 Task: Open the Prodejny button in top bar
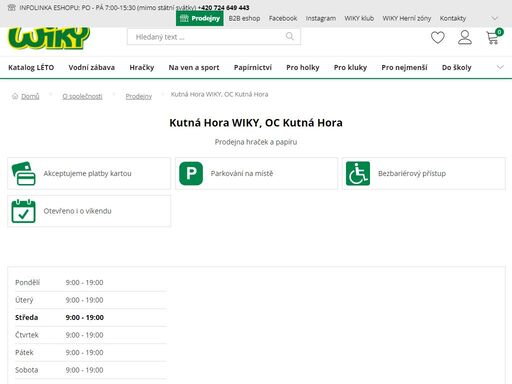coord(200,18)
